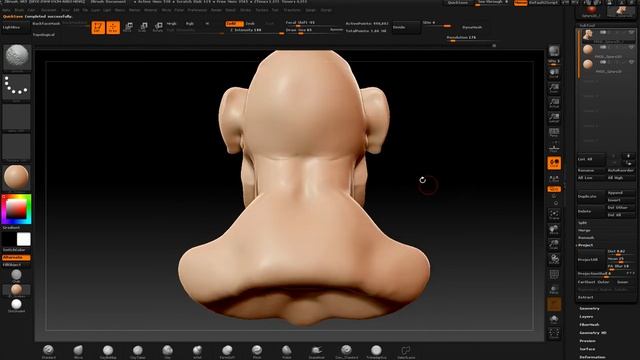Open the Document menu
Viewport: 640px width, 360px height.
pyautogui.click(x=49, y=10)
